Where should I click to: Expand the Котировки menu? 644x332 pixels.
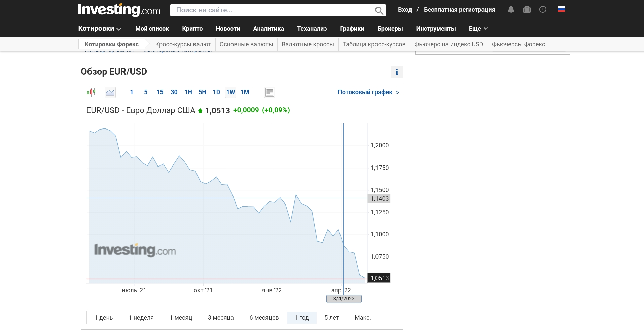point(100,29)
